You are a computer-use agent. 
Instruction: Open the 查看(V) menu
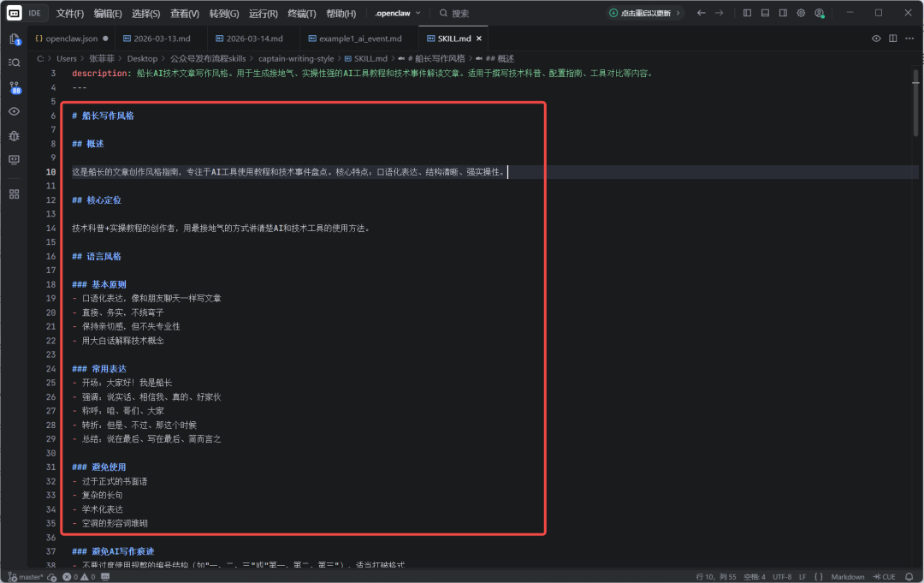[185, 13]
